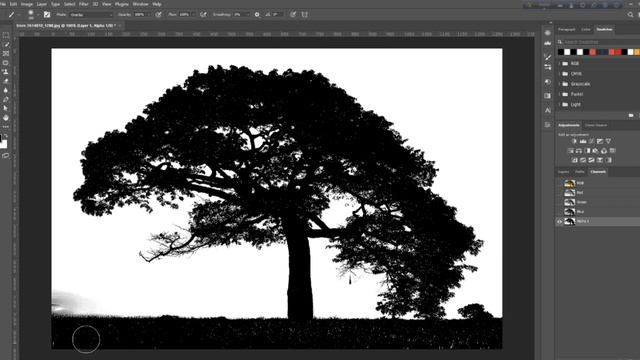
Task: Open the blending Mode dropdown
Action: 91,15
